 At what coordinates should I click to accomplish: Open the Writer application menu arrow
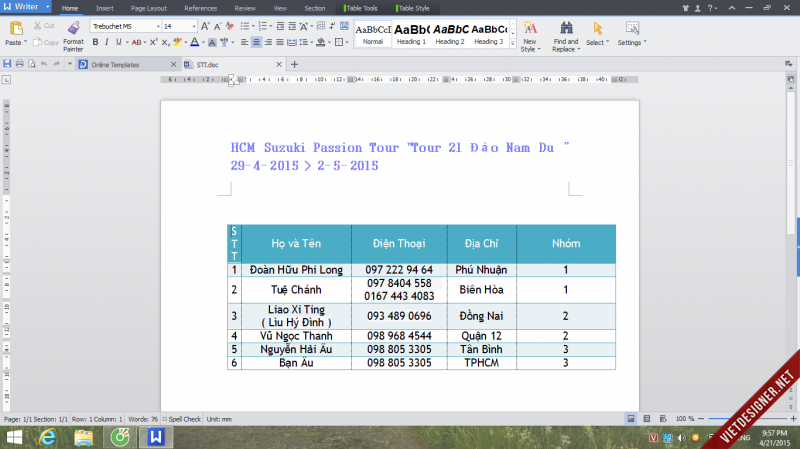tap(47, 7)
